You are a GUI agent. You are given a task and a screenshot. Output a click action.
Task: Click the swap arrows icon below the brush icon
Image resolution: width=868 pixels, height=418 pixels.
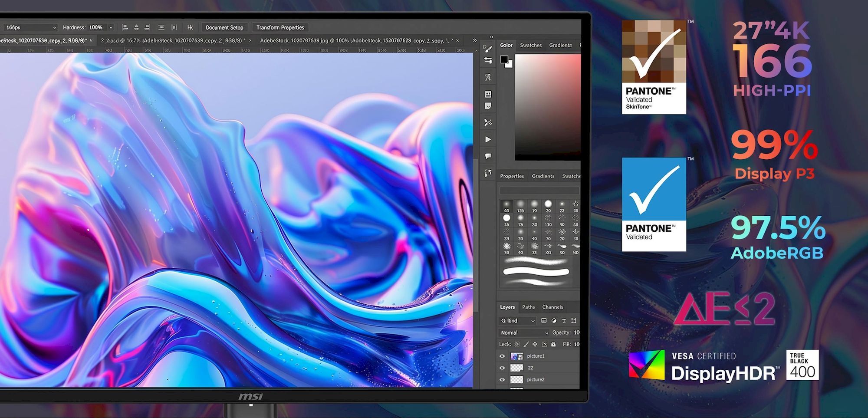click(x=488, y=61)
